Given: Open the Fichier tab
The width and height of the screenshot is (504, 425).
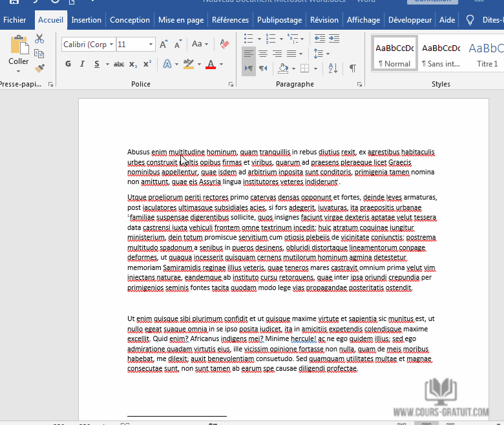Looking at the screenshot, I should tap(14, 20).
